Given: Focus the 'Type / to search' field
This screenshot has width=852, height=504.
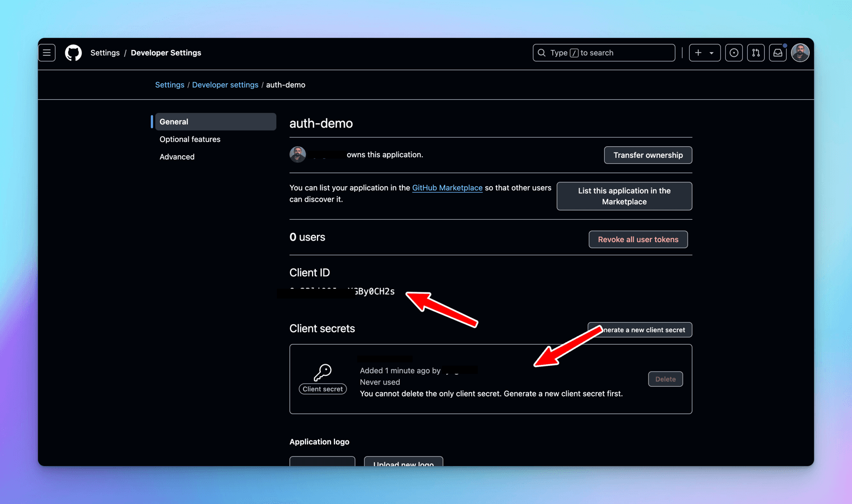Looking at the screenshot, I should click(604, 53).
